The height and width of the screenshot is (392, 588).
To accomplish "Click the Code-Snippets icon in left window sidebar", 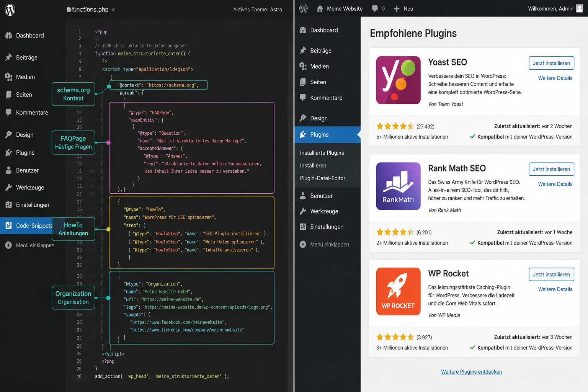I will 9,225.
